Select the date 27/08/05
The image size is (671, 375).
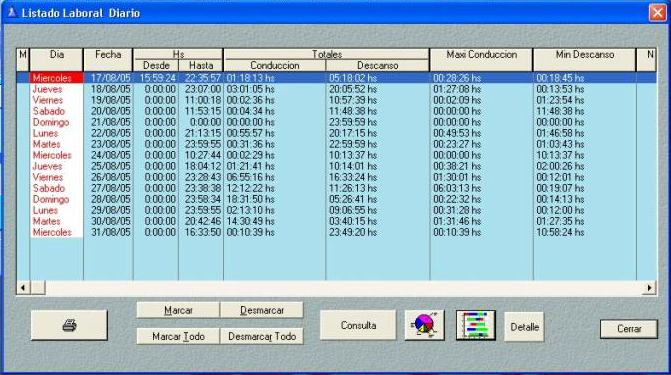[110, 188]
